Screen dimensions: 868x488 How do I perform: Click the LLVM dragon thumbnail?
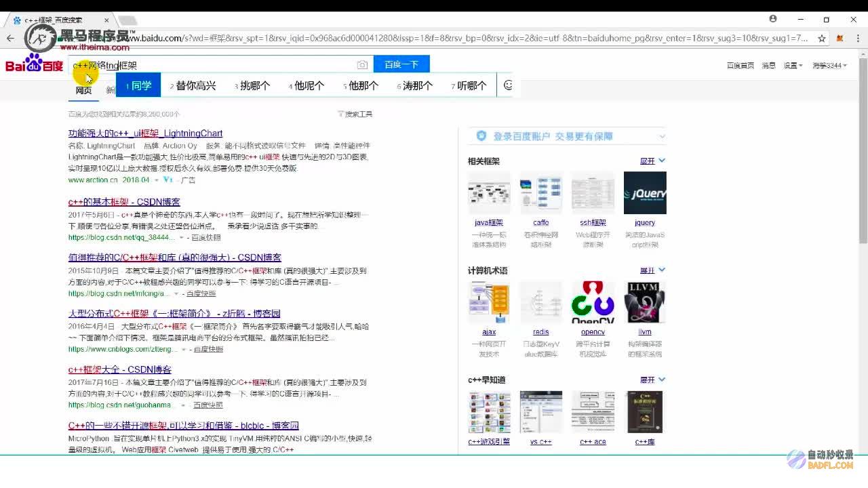point(645,302)
